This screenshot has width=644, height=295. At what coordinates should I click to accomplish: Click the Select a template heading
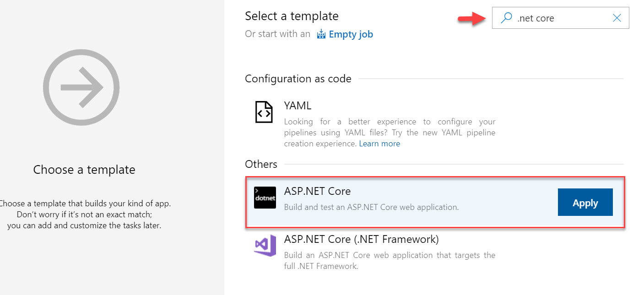292,16
